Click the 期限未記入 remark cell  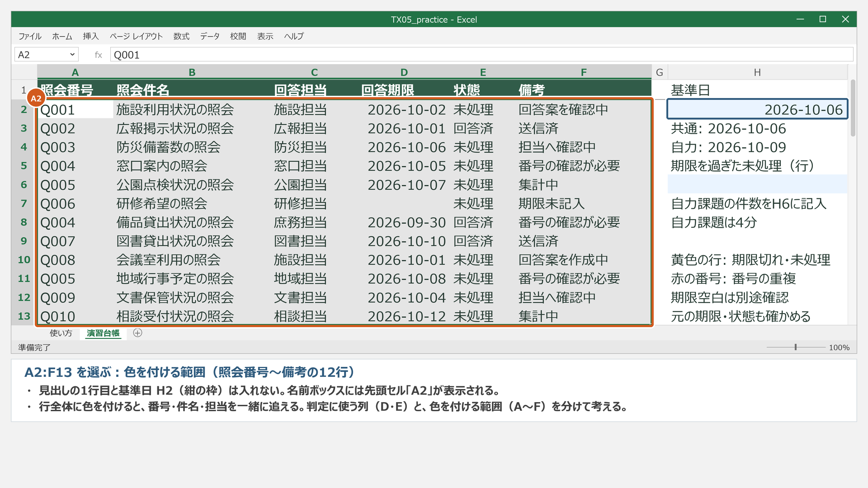(x=584, y=203)
